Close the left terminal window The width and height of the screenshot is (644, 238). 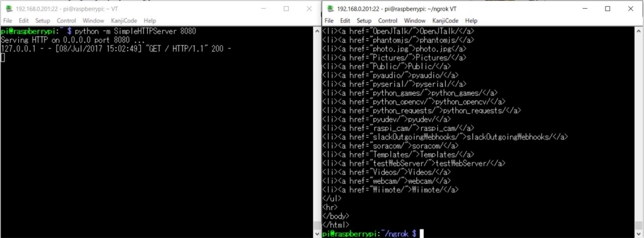(309, 9)
